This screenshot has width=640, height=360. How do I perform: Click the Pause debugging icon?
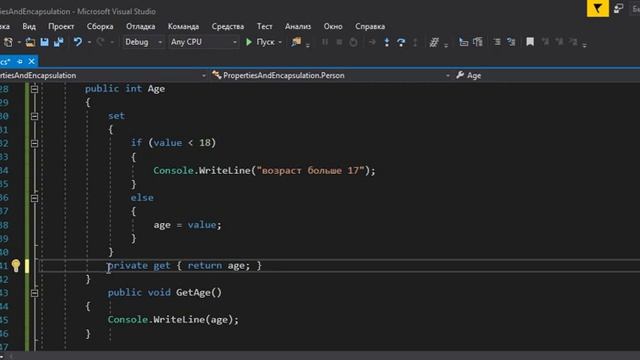click(325, 42)
